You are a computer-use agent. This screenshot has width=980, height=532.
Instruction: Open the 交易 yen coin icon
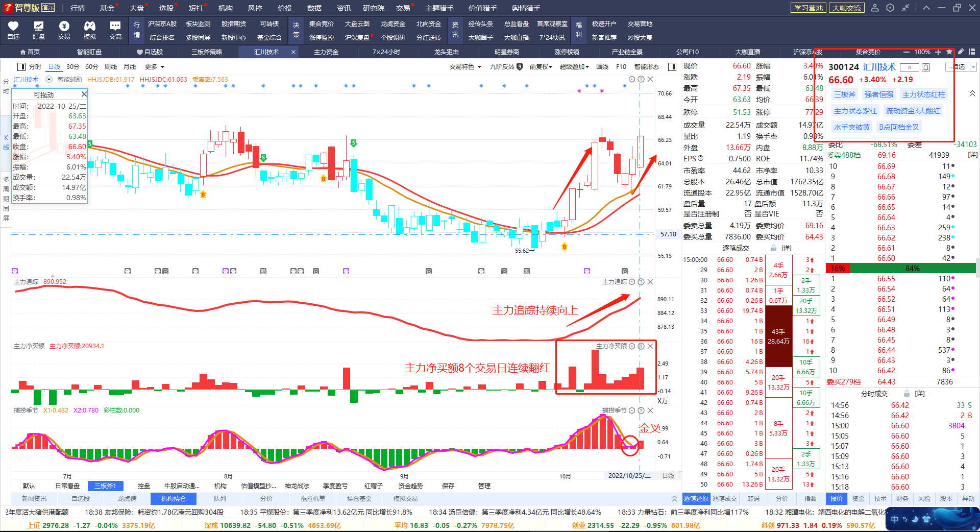tap(64, 30)
